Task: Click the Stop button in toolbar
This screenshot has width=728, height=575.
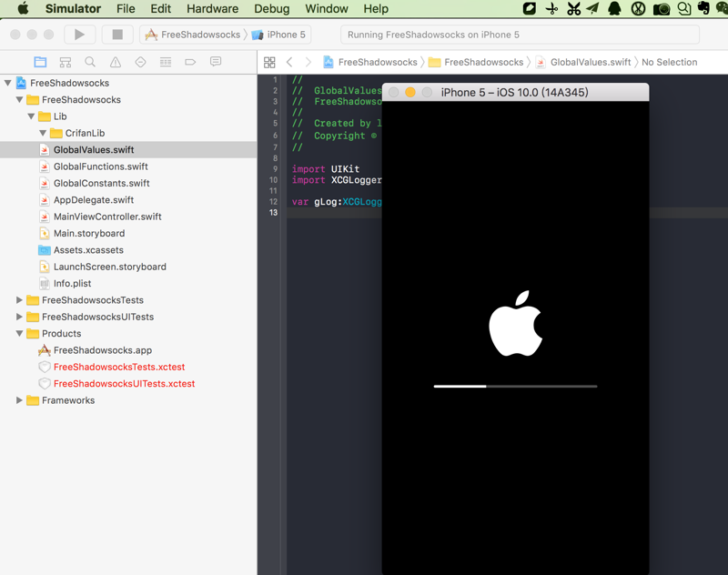Action: [x=116, y=35]
